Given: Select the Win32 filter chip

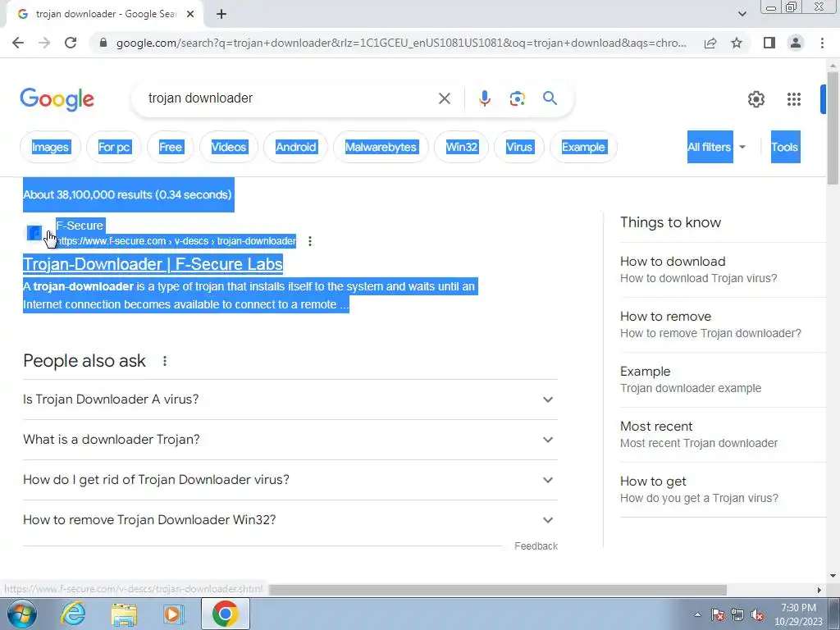Looking at the screenshot, I should (x=462, y=148).
